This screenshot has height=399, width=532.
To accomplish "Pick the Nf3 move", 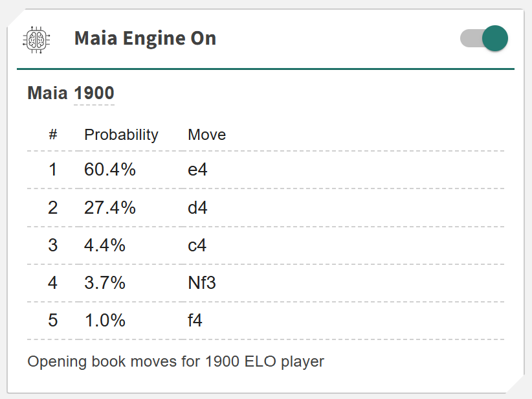I will [201, 283].
